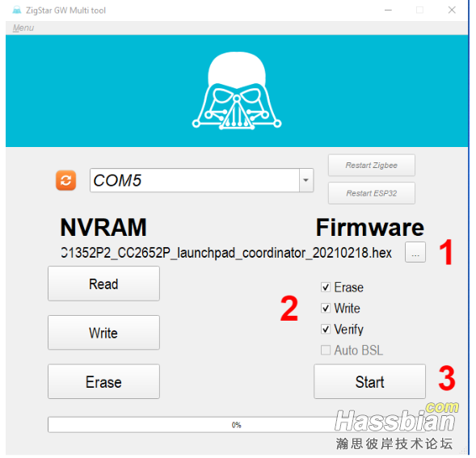Browse for firmware file with ellipsis button
The image size is (476, 458).
[415, 252]
